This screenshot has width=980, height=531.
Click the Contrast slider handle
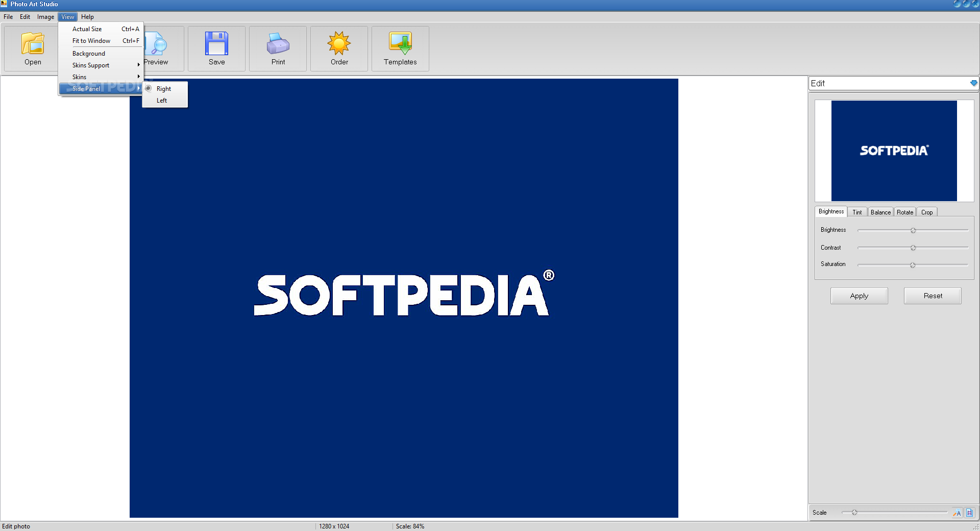click(913, 248)
